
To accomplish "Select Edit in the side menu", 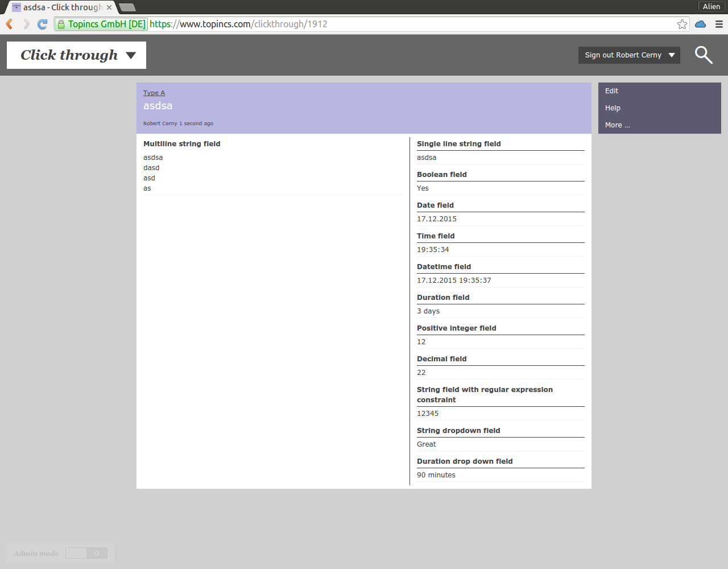I will 611,91.
